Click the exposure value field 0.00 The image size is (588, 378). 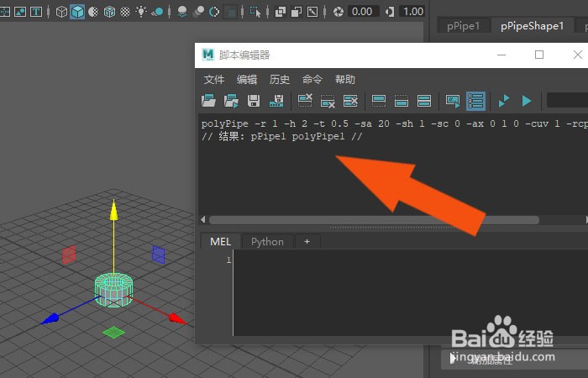coord(362,12)
